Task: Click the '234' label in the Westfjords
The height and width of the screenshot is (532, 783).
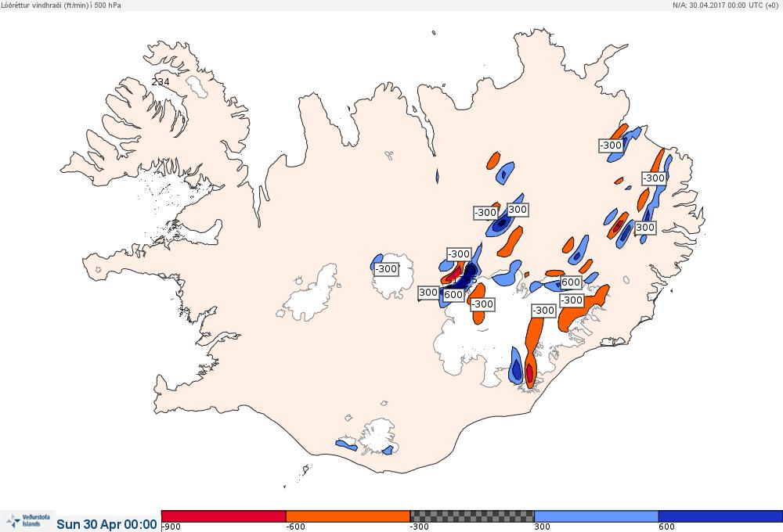Action: point(161,81)
